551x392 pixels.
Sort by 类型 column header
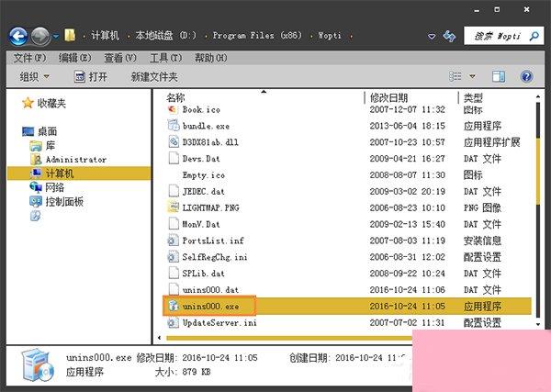click(x=473, y=97)
